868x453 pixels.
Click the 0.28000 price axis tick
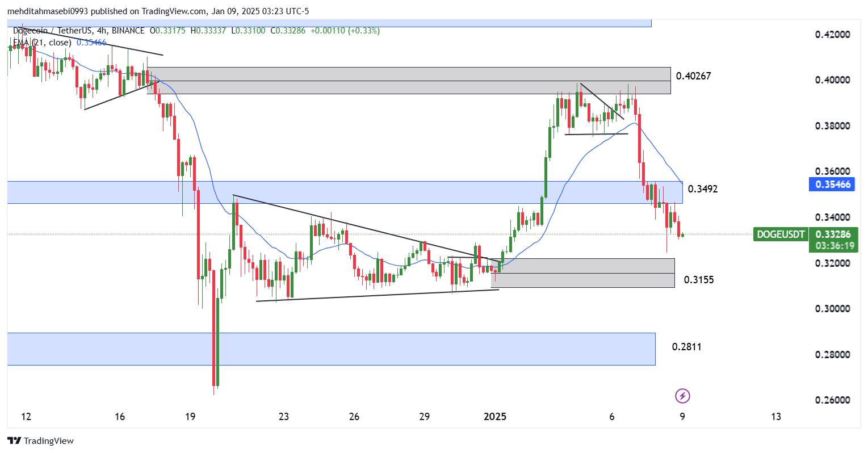(x=833, y=355)
